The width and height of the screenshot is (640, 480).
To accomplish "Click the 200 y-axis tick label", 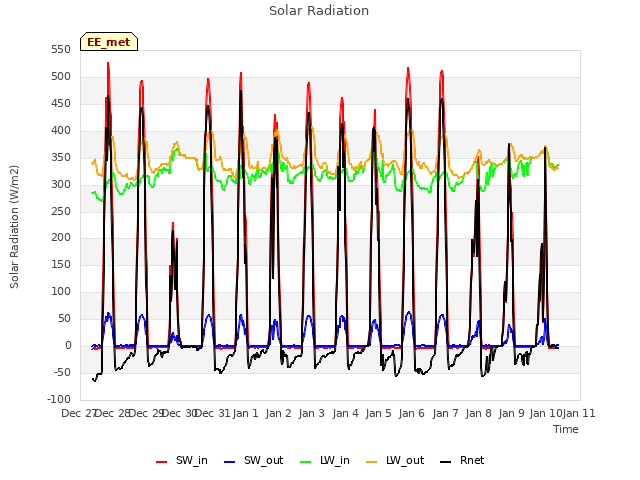I will 61,237.
